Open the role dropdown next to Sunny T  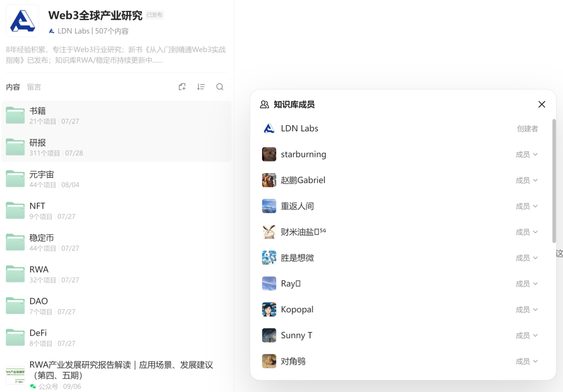528,335
